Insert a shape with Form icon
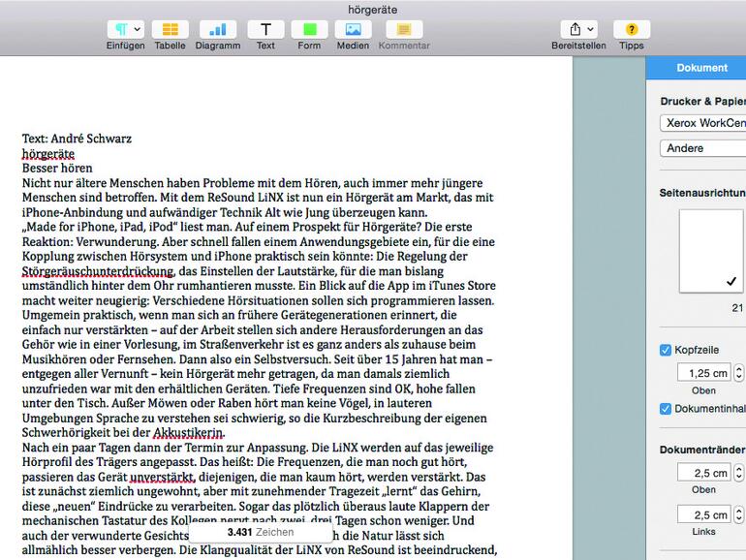 [x=309, y=29]
